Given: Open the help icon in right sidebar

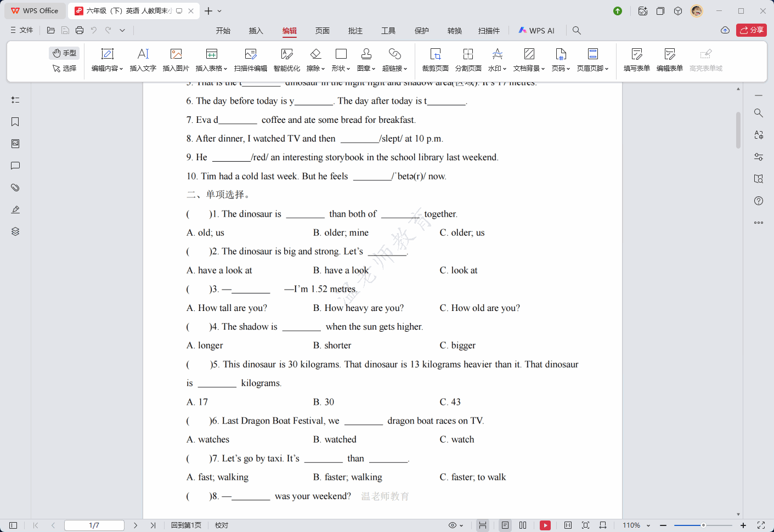Looking at the screenshot, I should [x=758, y=201].
